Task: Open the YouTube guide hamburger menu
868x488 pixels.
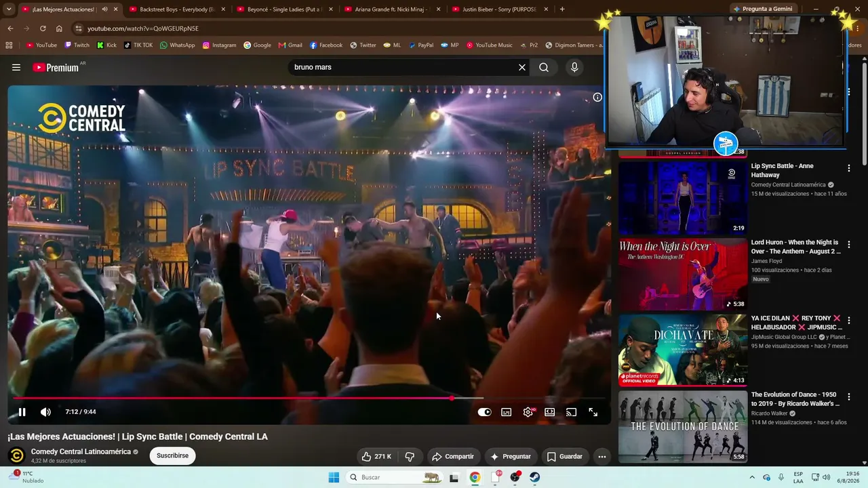Action: (16, 67)
